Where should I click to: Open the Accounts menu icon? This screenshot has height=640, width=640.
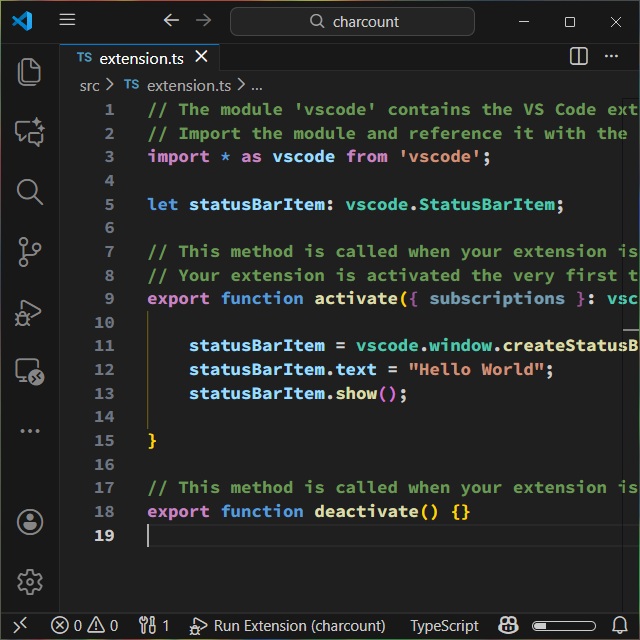[x=30, y=521]
